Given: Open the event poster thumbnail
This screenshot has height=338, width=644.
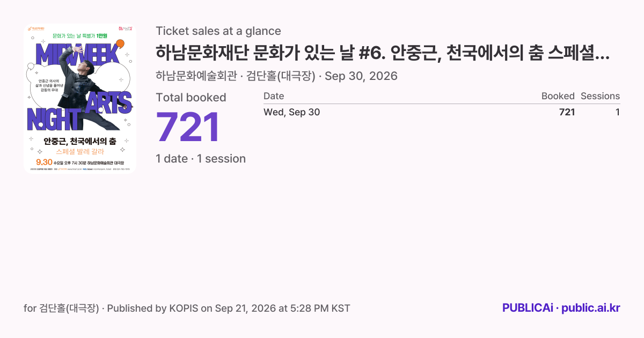Looking at the screenshot, I should pyautogui.click(x=80, y=98).
